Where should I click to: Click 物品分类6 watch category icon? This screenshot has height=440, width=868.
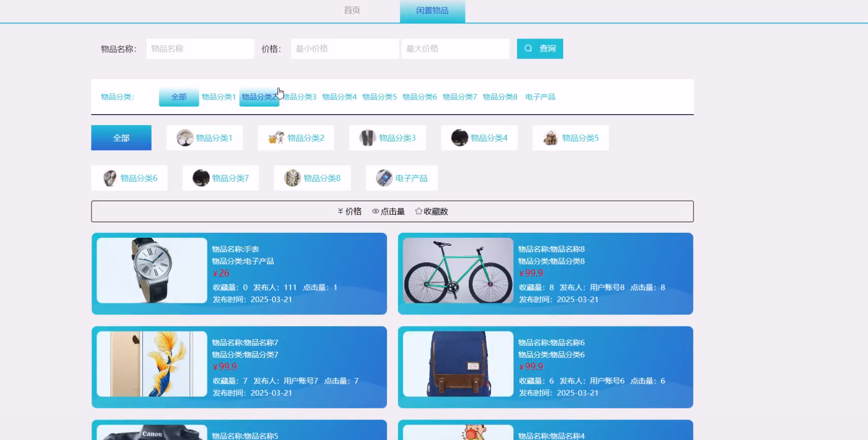pyautogui.click(x=109, y=178)
